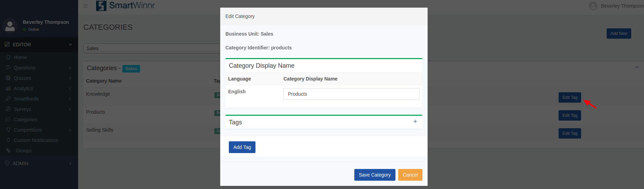Click the Home icon in sidebar

click(x=8, y=57)
